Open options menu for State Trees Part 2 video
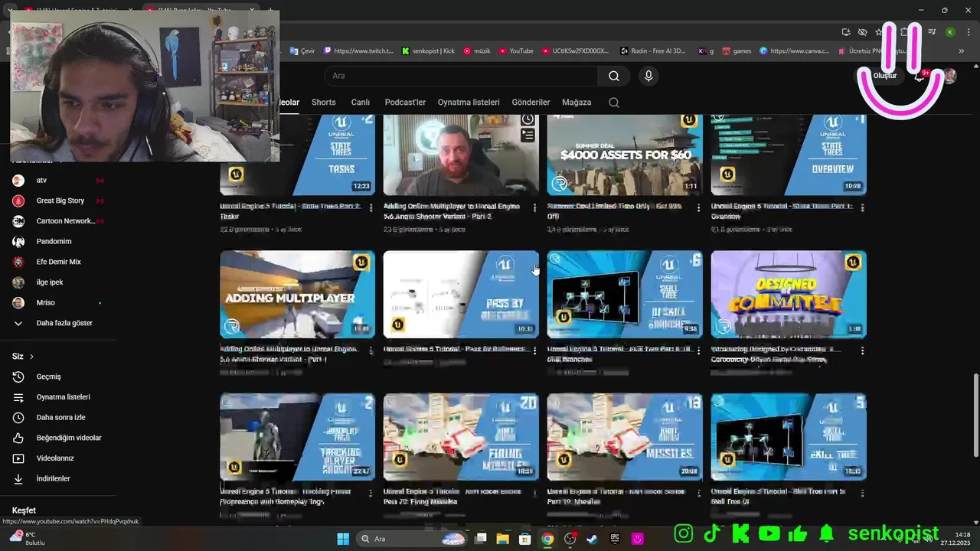Screen dimensions: 980x551 click(x=371, y=207)
